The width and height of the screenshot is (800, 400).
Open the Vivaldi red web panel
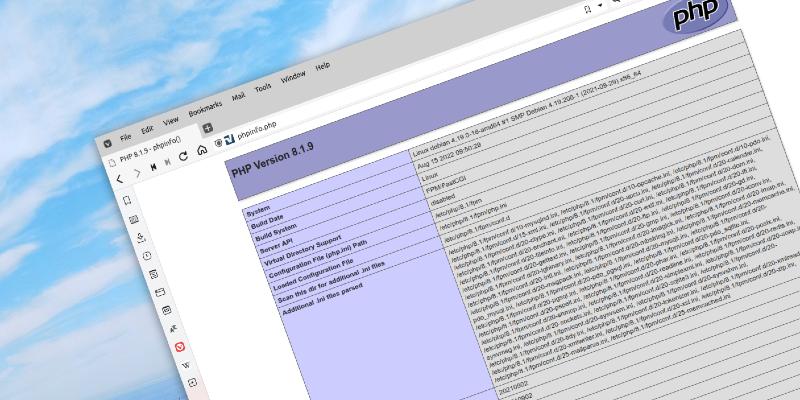[x=180, y=346]
